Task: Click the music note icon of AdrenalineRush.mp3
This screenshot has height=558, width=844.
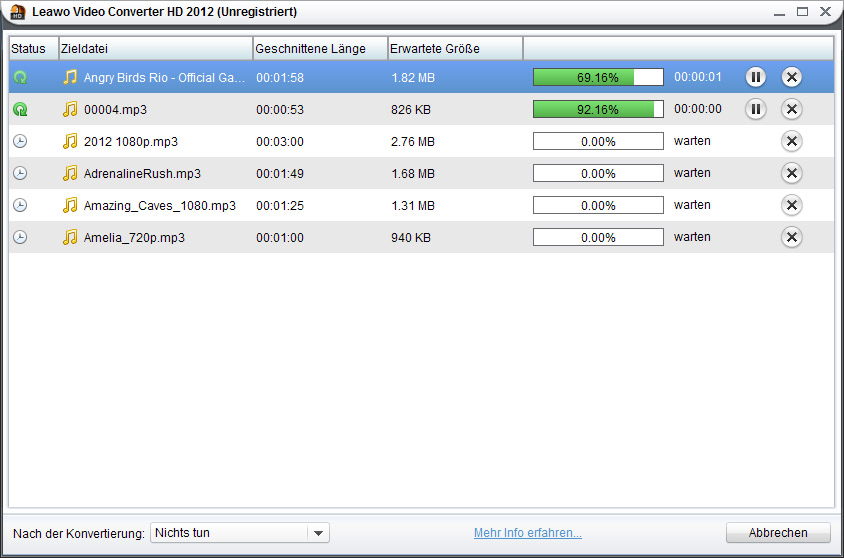Action: click(x=70, y=173)
